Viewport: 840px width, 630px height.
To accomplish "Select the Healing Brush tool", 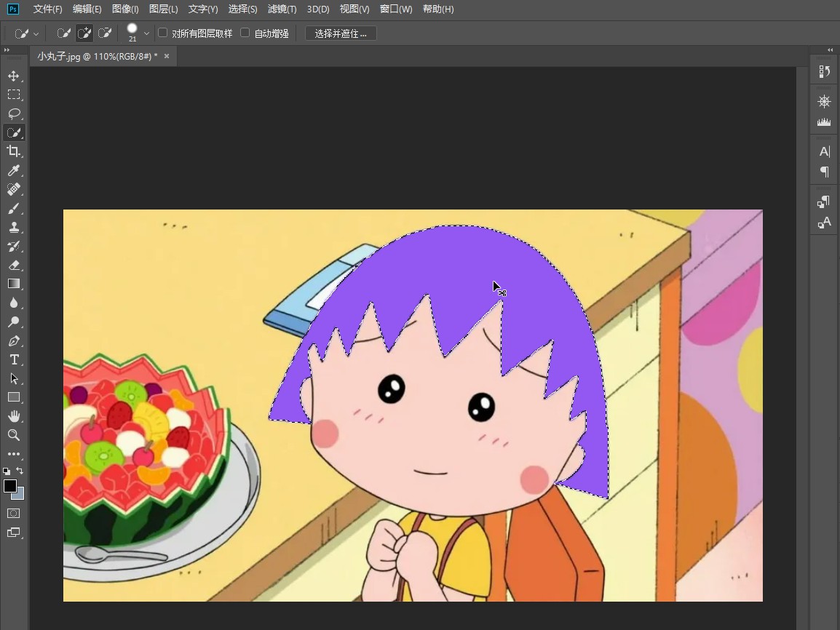I will coord(14,189).
